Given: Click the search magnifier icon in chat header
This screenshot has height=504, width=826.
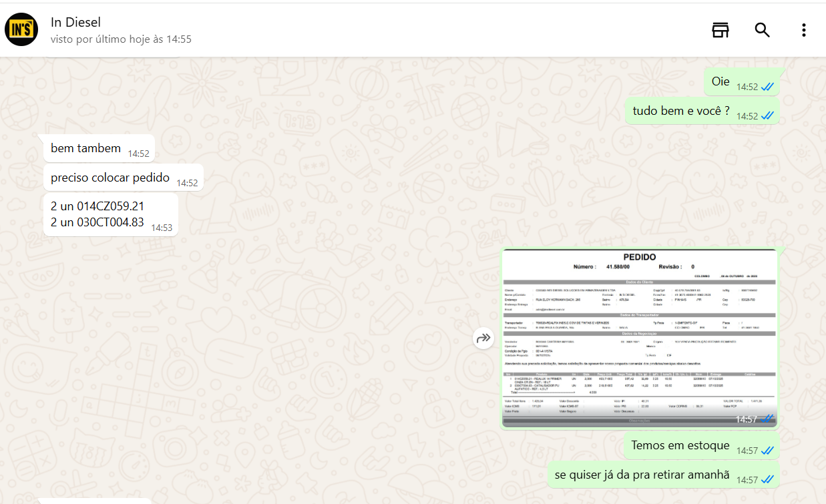Looking at the screenshot, I should pos(762,30).
